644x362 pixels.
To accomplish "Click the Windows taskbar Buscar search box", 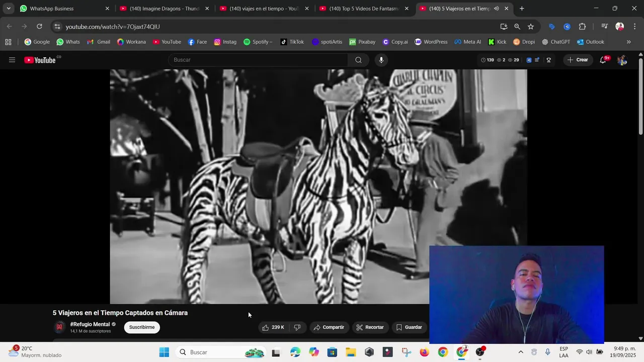I will (221, 352).
